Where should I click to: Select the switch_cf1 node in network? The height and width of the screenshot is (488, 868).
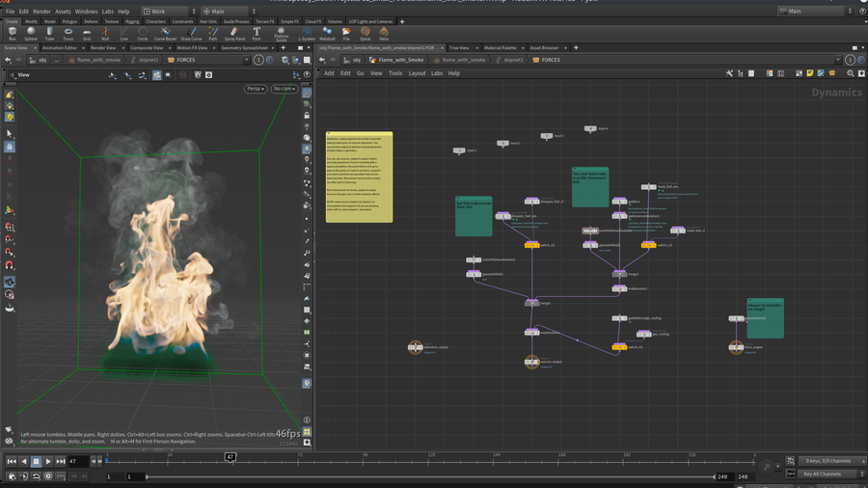pos(532,245)
